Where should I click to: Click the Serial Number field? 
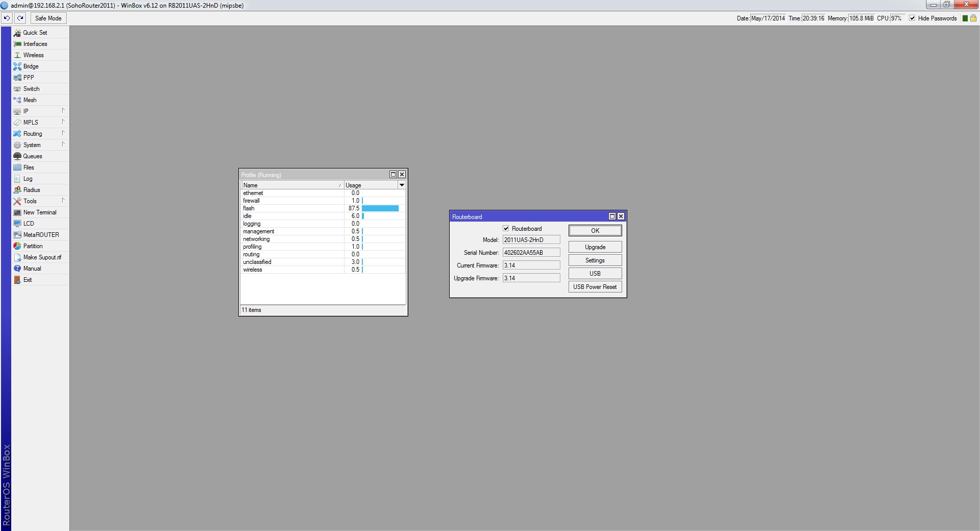pyautogui.click(x=531, y=252)
